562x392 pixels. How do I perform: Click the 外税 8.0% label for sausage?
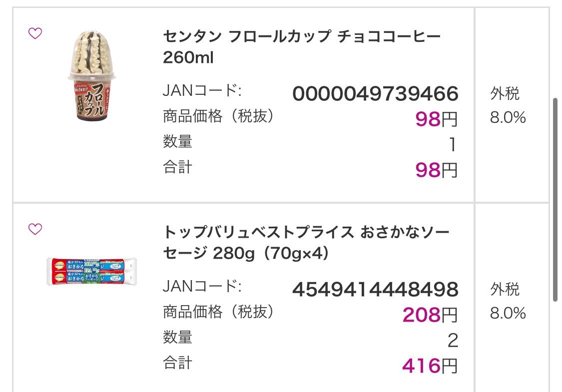(508, 301)
